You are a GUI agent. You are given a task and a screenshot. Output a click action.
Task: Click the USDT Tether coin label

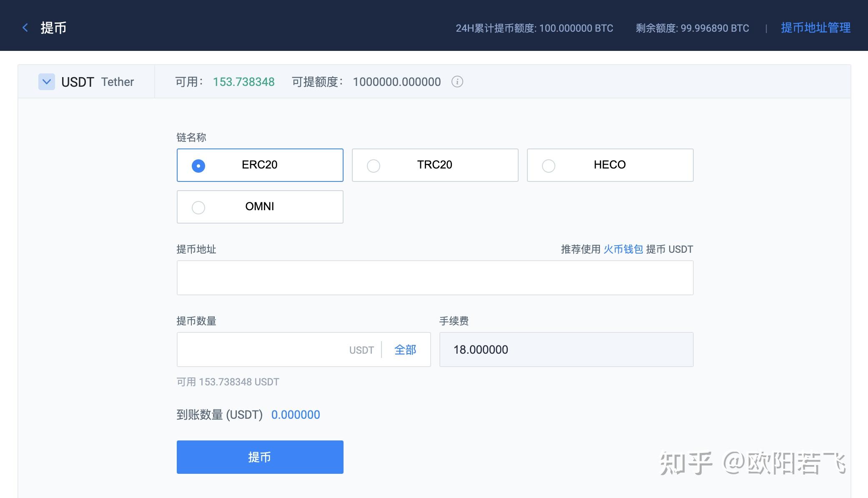click(98, 82)
